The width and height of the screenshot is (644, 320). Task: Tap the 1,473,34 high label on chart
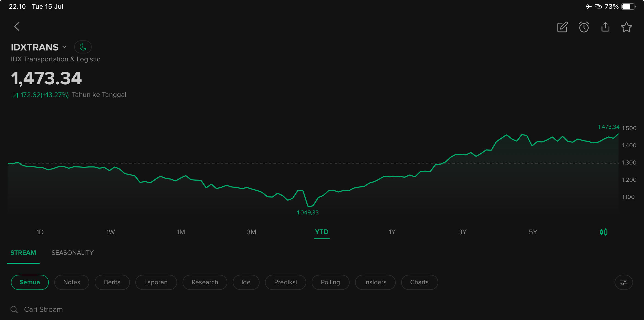[x=609, y=127]
